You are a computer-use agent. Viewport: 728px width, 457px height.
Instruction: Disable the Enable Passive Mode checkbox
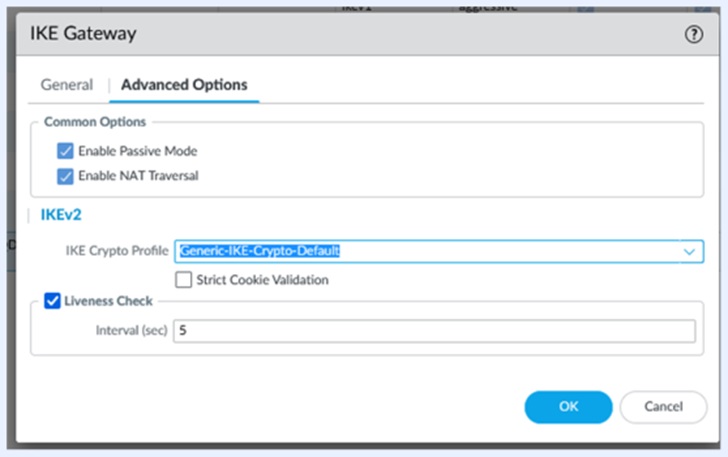click(x=66, y=151)
